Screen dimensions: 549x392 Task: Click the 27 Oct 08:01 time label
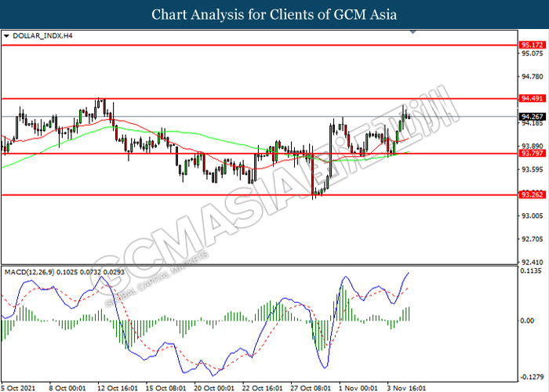pos(311,388)
